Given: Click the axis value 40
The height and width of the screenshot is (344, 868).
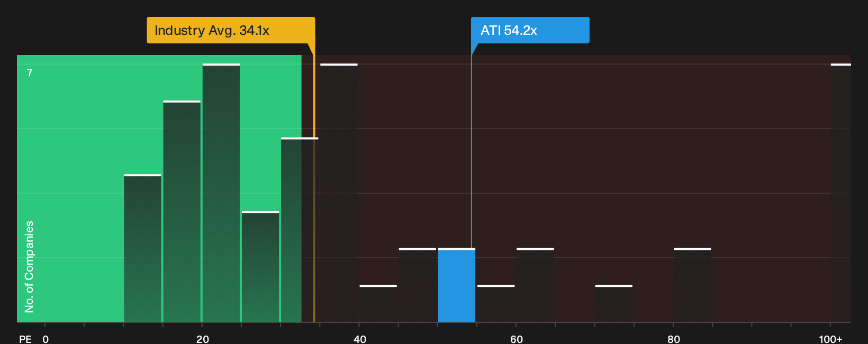Looking at the screenshot, I should click(360, 339).
